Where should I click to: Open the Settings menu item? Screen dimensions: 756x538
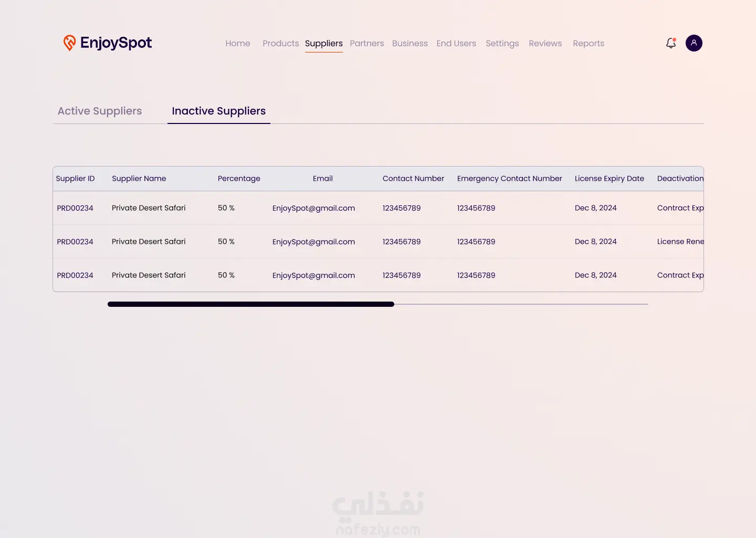502,44
